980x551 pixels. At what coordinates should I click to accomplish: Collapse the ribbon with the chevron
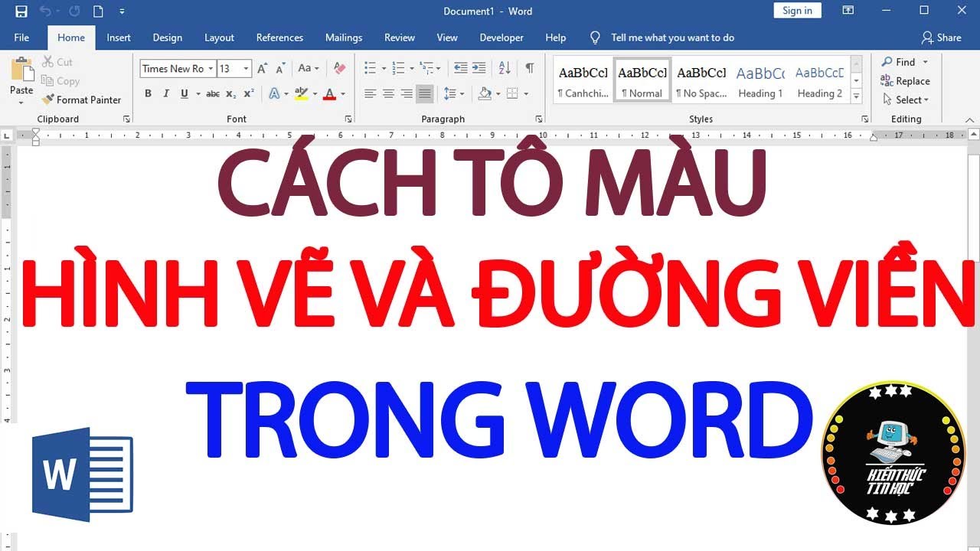tap(969, 119)
